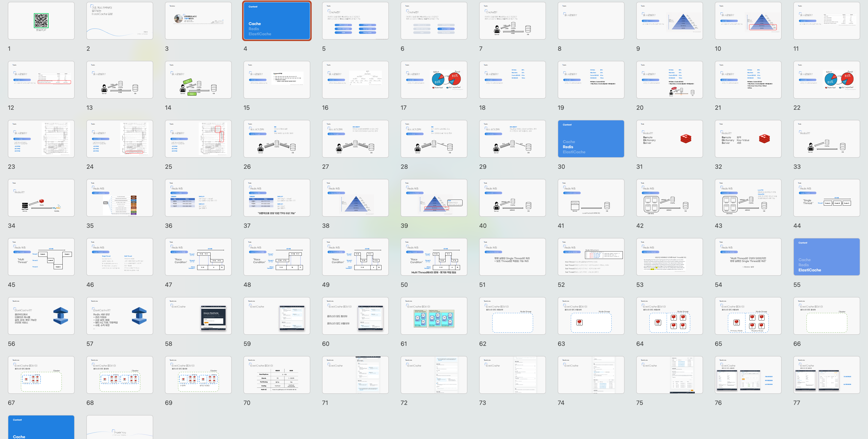Viewport: 868px width, 439px height.
Task: Select slide 38 Redis pyramid thumbnail
Action: [x=355, y=198]
